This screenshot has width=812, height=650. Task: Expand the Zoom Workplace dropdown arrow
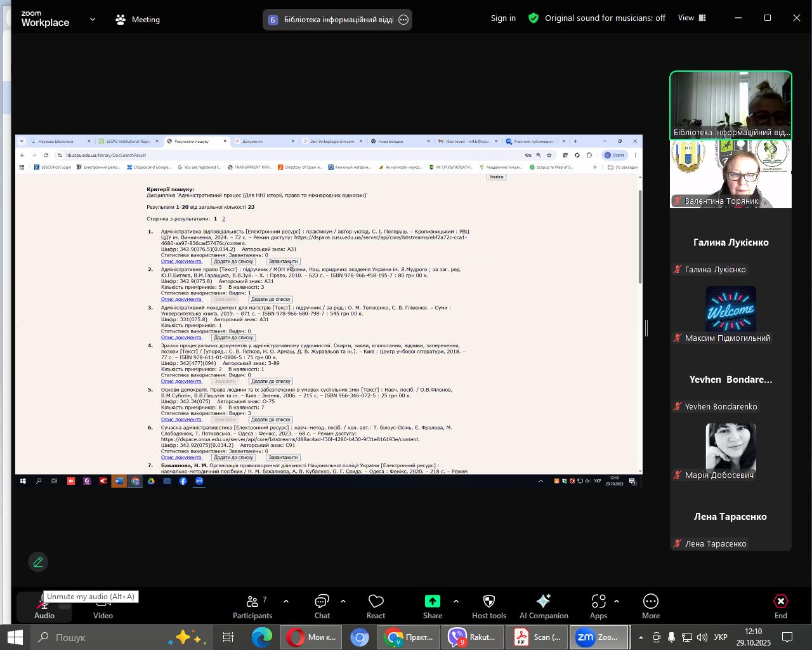pos(93,20)
